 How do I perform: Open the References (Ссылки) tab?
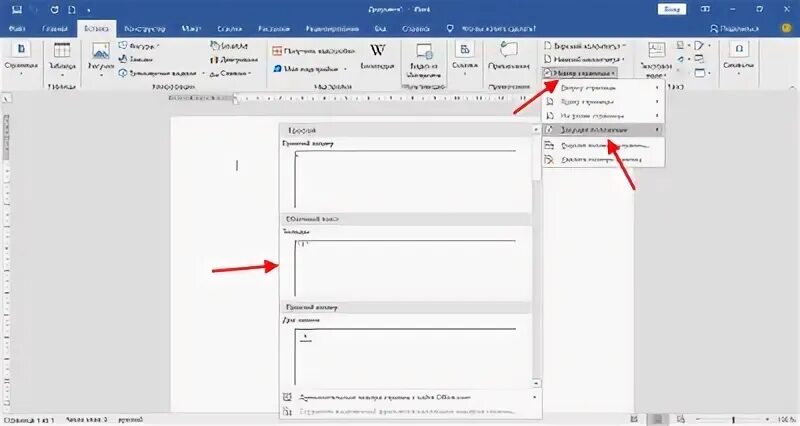tap(230, 29)
